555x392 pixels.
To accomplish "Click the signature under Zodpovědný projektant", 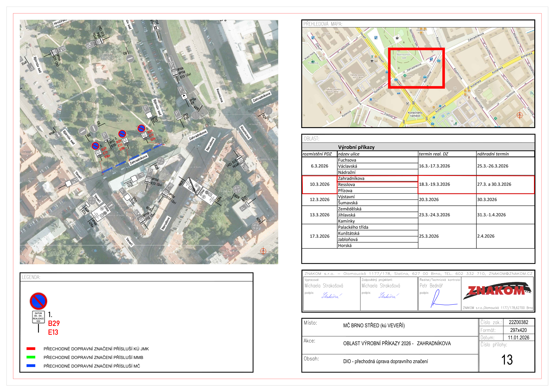I will pos(388,296).
